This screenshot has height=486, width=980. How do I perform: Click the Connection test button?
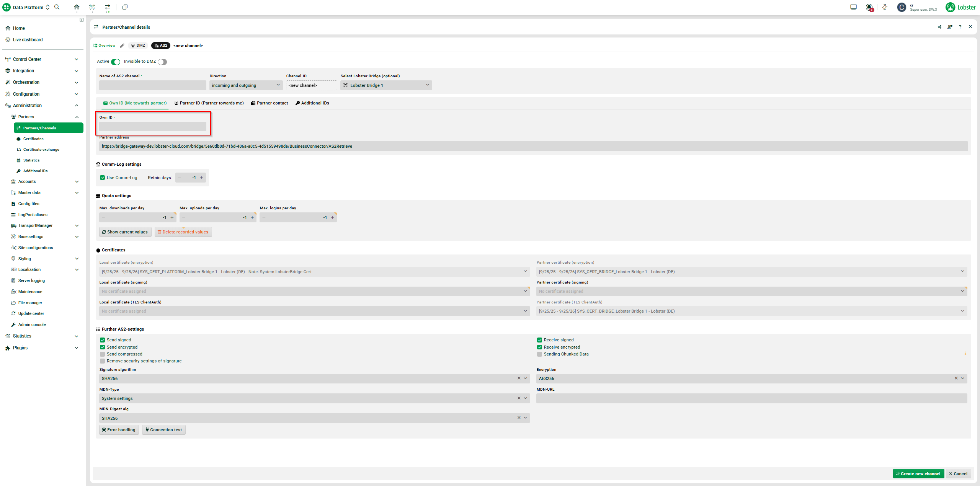pyautogui.click(x=163, y=430)
